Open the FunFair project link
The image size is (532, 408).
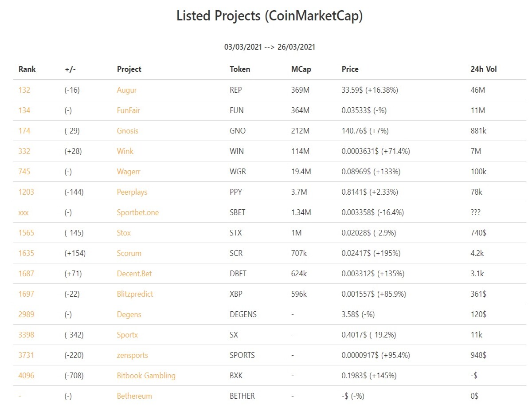point(129,110)
